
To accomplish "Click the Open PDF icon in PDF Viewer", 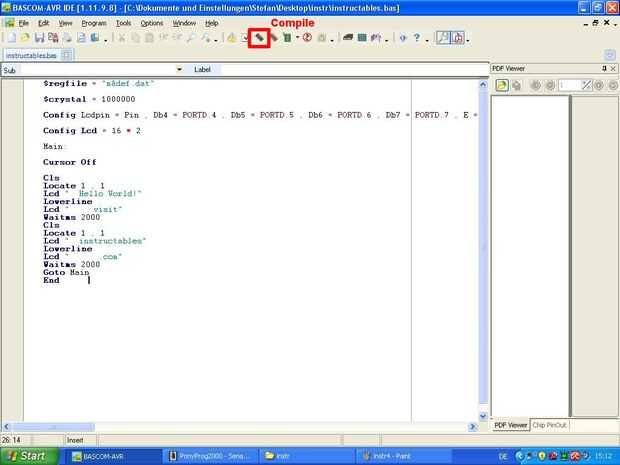I will click(x=502, y=85).
